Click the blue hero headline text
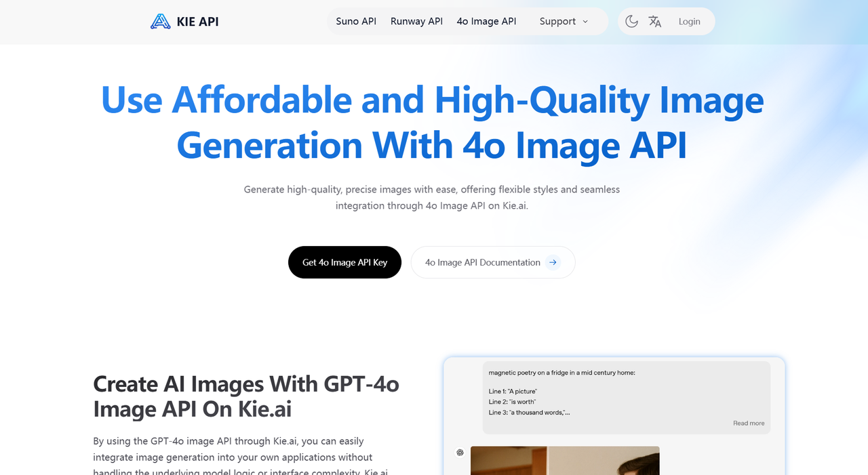The image size is (868, 475). (x=432, y=122)
